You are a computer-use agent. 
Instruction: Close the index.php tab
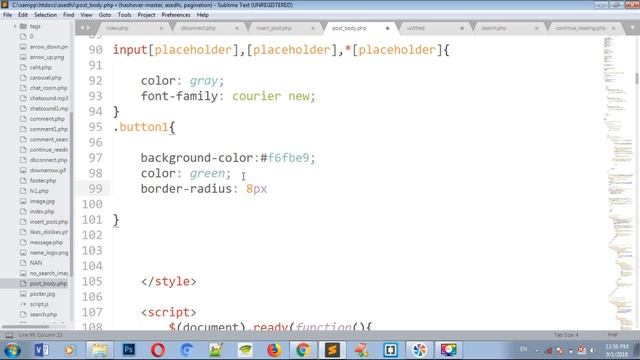(161, 28)
